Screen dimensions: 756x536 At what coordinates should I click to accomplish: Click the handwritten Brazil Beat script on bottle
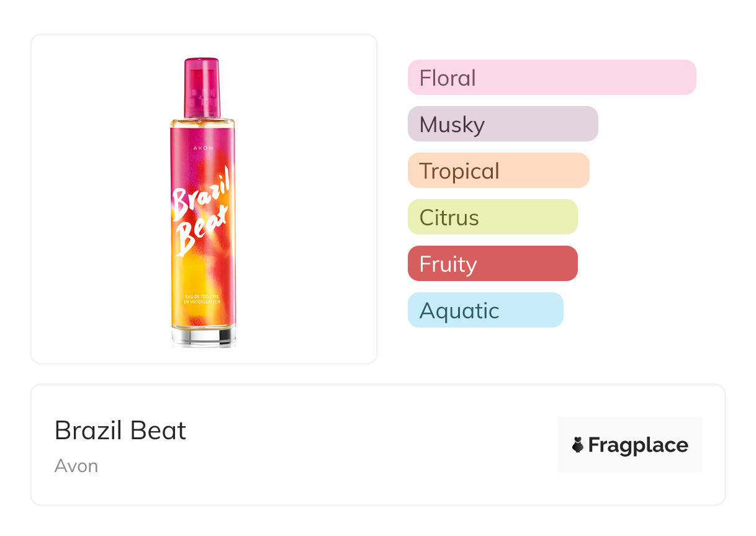202,211
